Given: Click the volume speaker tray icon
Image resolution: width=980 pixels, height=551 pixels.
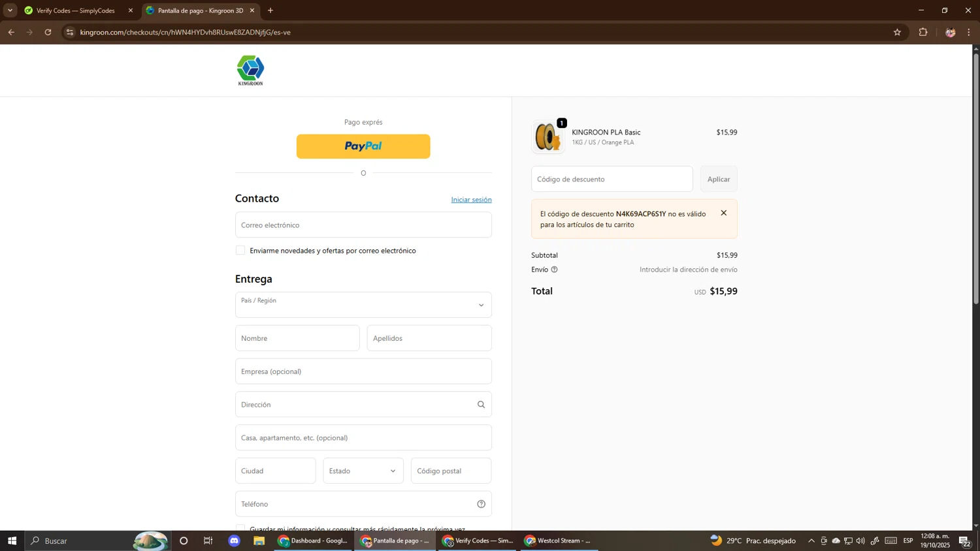Looking at the screenshot, I should (860, 541).
